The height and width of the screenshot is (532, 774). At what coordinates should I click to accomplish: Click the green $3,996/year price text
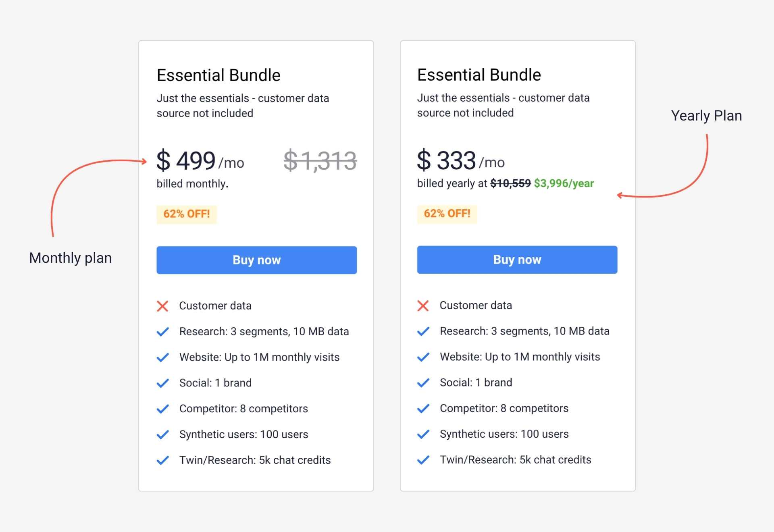click(x=564, y=183)
